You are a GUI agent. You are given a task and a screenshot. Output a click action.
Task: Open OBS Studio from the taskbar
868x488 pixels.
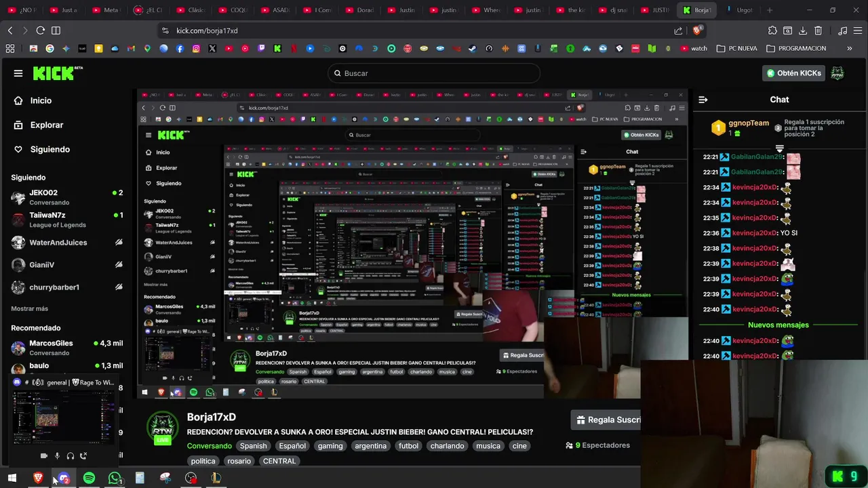191,478
